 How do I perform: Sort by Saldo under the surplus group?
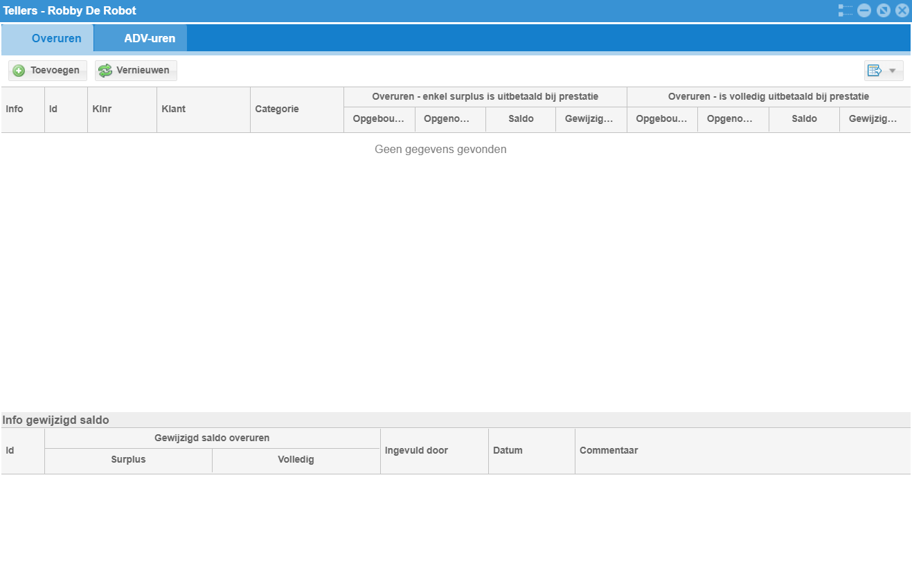pyautogui.click(x=521, y=119)
